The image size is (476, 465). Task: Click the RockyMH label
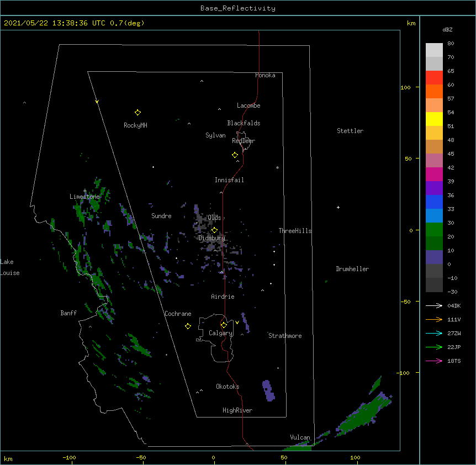135,125
